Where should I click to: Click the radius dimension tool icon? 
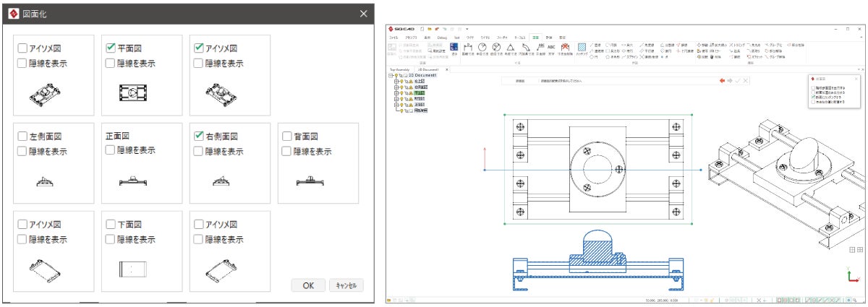pyautogui.click(x=482, y=47)
